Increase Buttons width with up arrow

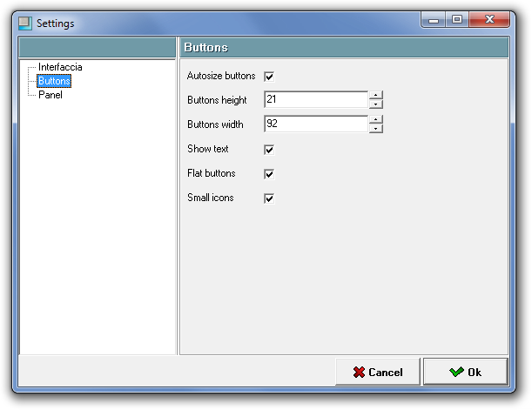[x=375, y=119]
